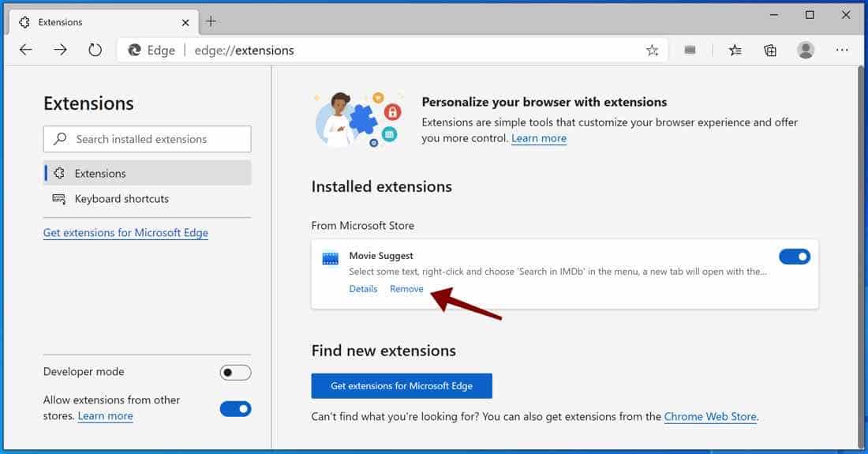
Task: Click the Edge logo in address bar
Action: [134, 51]
